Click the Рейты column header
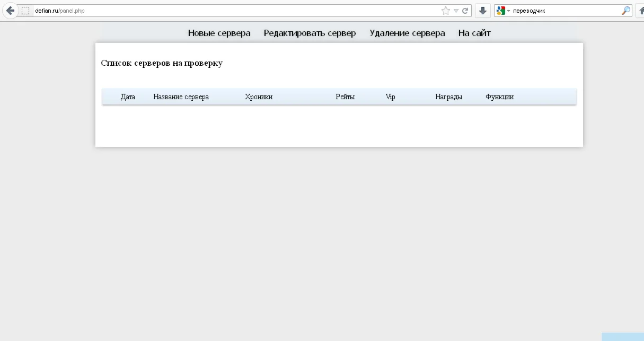Screen dimensions: 644x341 (345, 97)
